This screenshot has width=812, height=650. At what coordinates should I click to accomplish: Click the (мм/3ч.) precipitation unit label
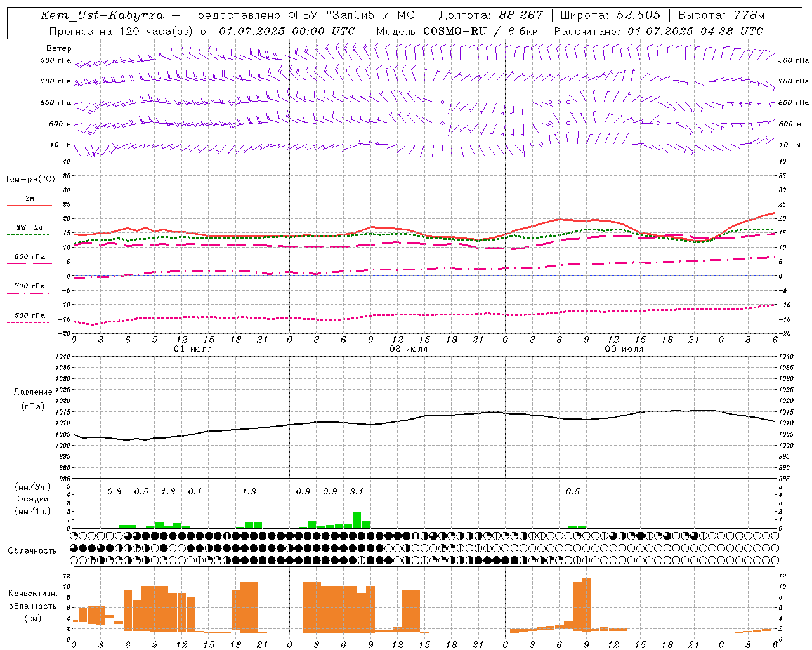[33, 487]
